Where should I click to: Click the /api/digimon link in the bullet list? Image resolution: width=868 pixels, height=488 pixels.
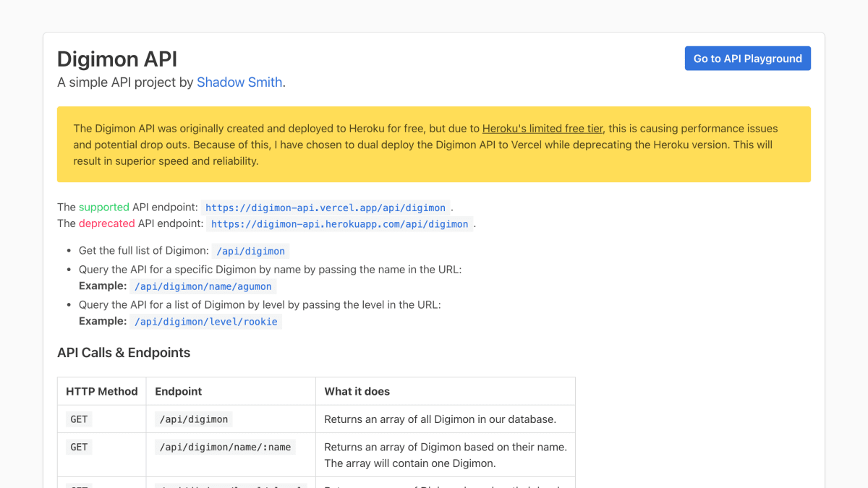tap(250, 251)
